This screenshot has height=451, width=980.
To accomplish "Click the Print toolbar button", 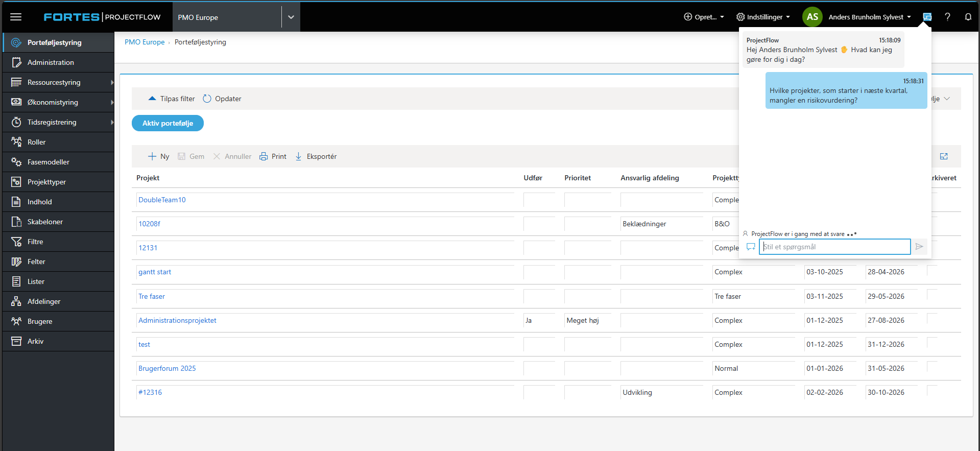I will coord(273,156).
